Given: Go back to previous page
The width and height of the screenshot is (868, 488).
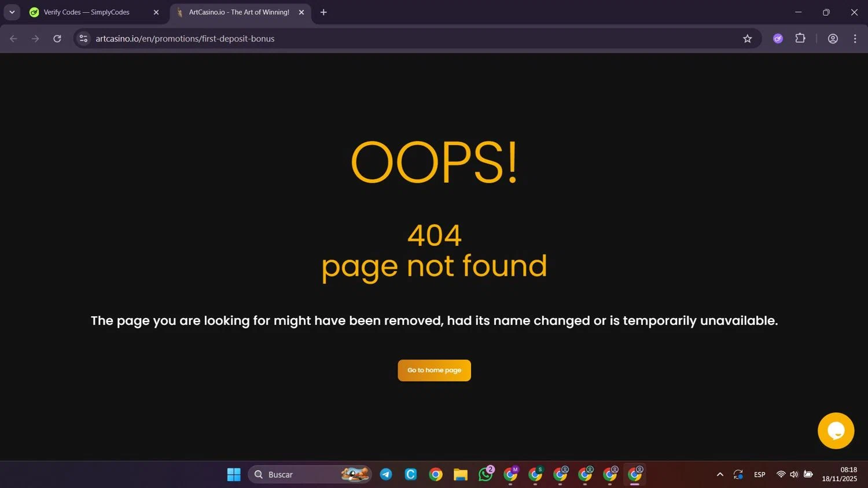Looking at the screenshot, I should [x=14, y=39].
